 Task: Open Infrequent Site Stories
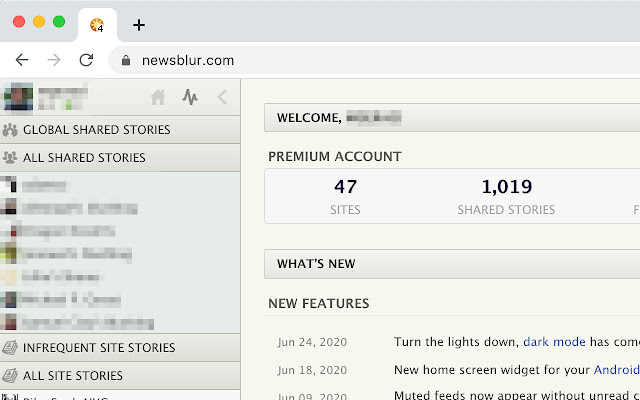120,348
